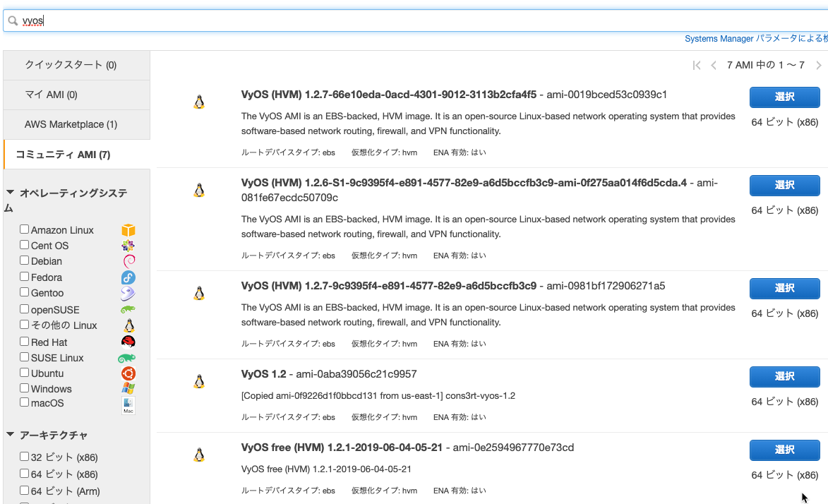
Task: Click penguin icon of VyOS 1.2.7-9c9395f4 AMI
Action: (199, 293)
